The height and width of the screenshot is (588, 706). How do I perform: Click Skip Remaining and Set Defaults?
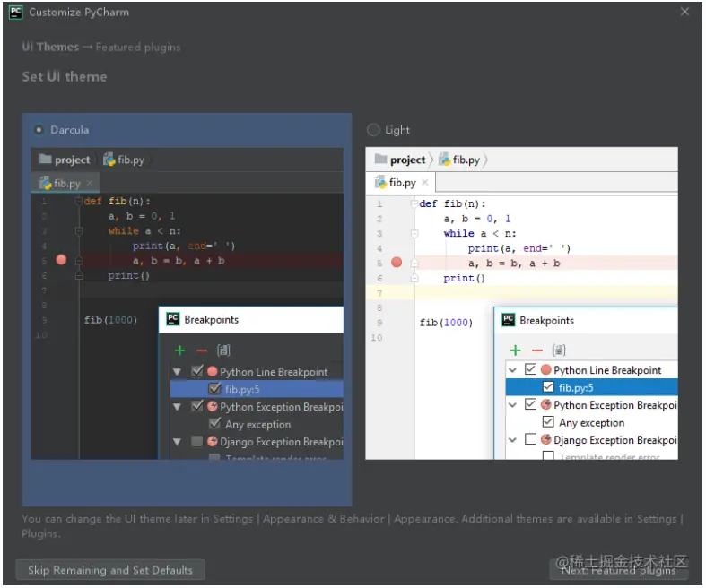[x=110, y=570]
